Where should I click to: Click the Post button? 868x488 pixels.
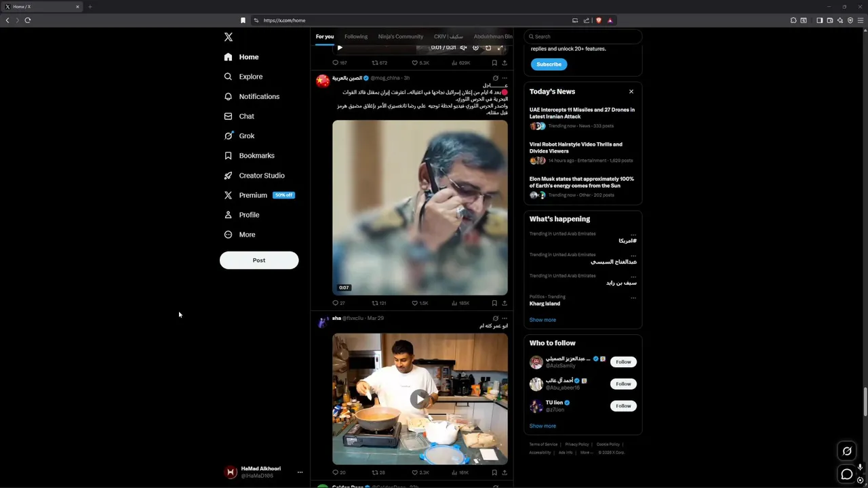point(259,260)
